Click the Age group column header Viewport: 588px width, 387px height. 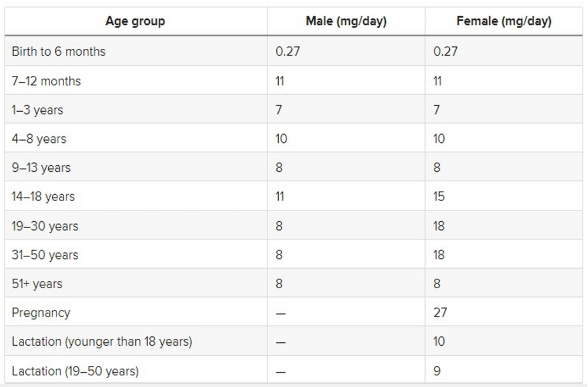[x=135, y=22]
